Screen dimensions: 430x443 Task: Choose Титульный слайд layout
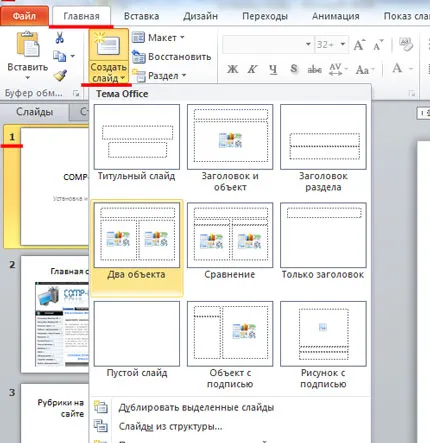pyautogui.click(x=137, y=143)
